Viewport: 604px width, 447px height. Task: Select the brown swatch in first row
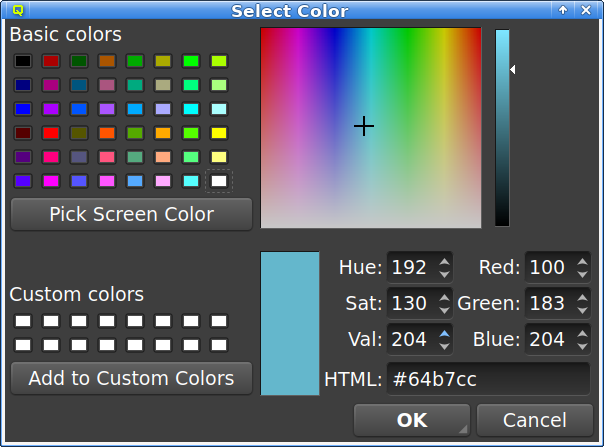point(107,61)
